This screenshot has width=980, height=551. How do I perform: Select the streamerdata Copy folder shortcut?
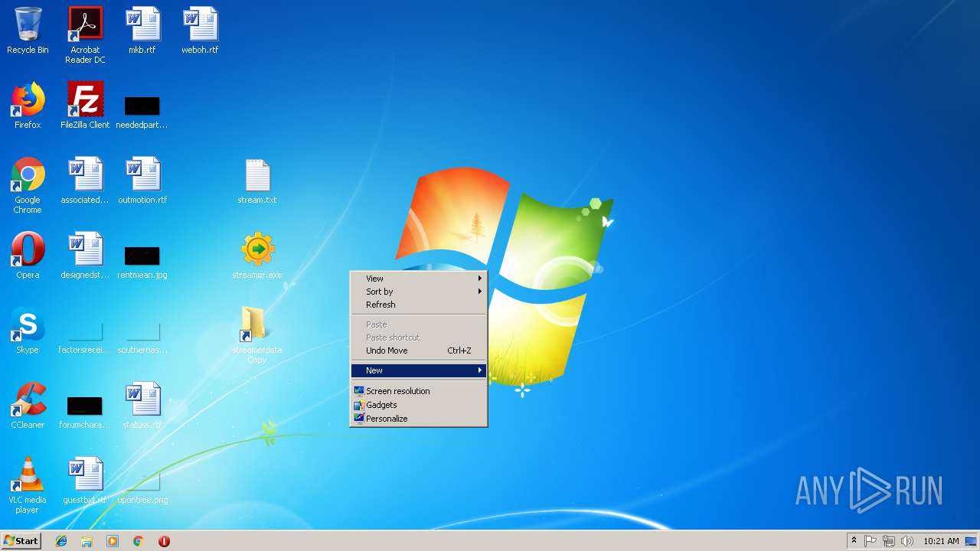click(x=257, y=335)
